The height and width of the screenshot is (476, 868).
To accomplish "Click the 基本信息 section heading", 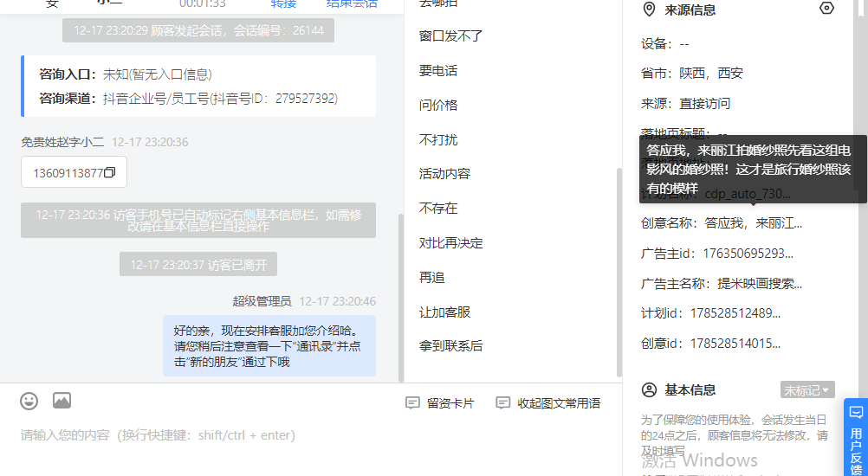I will coord(690,389).
